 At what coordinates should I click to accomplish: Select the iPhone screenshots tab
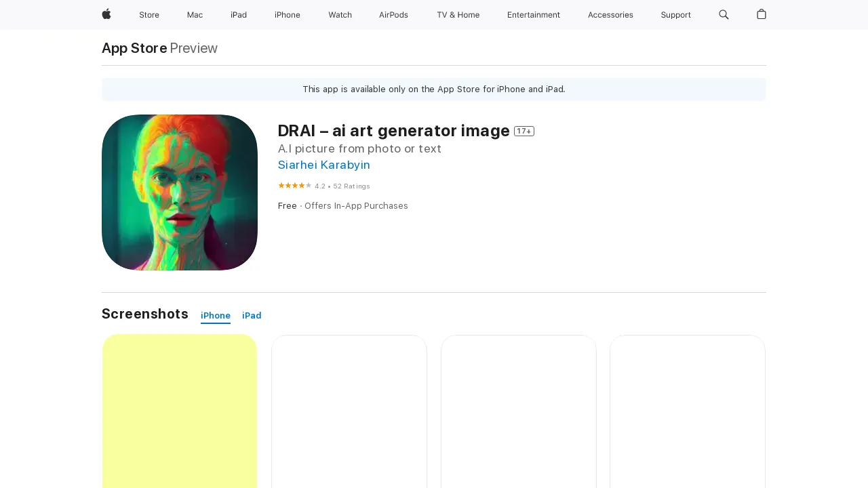[216, 316]
